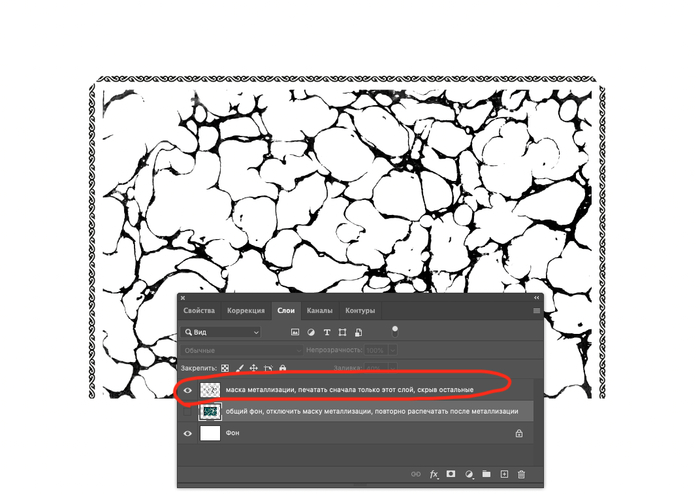Click the adjustment layer filter icon
Image resolution: width=700 pixels, height=494 pixels.
pyautogui.click(x=311, y=331)
